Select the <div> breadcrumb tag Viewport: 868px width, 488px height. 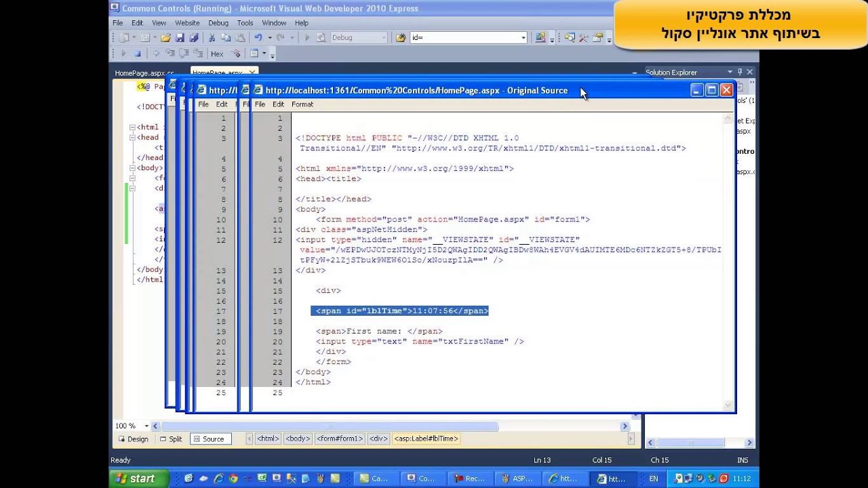pos(378,439)
